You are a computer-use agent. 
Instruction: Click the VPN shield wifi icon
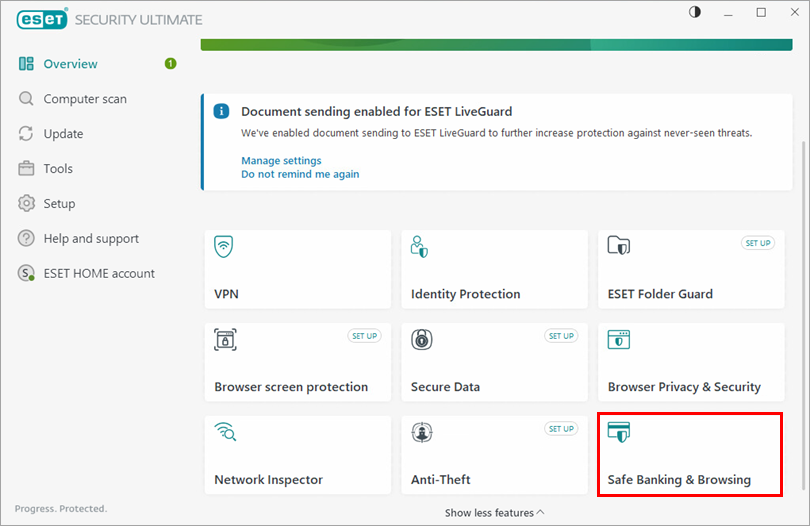(224, 246)
